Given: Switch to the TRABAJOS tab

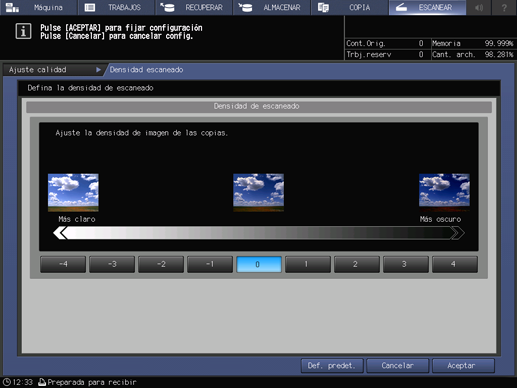Looking at the screenshot, I should click(x=116, y=7).
